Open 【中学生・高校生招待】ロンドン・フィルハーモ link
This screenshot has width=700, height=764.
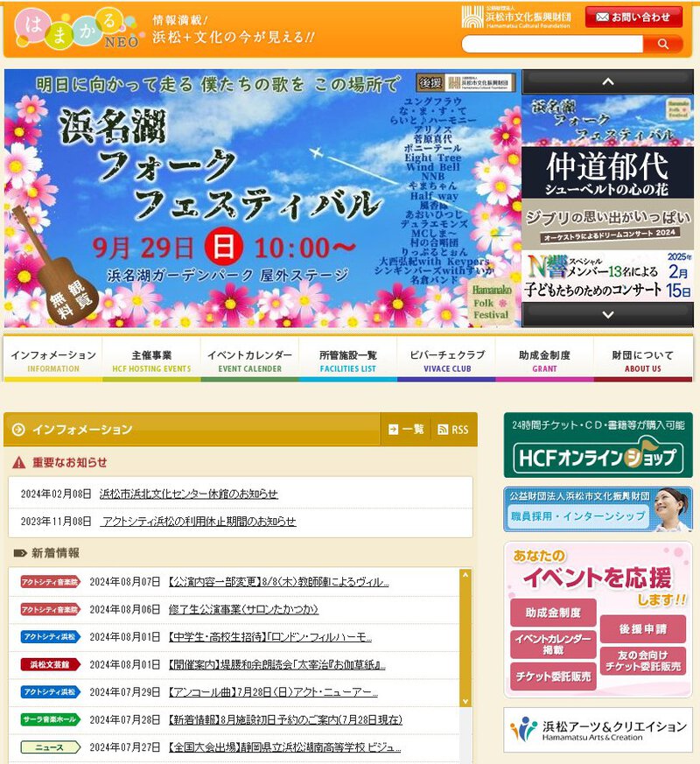pyautogui.click(x=269, y=637)
